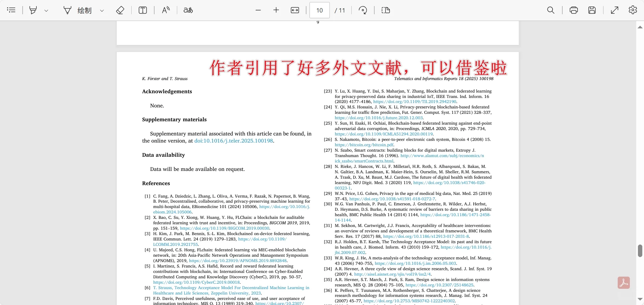Open the bitcoin.org/bitcoin.pdf link
The height and width of the screenshot is (305, 644).
(x=364, y=145)
